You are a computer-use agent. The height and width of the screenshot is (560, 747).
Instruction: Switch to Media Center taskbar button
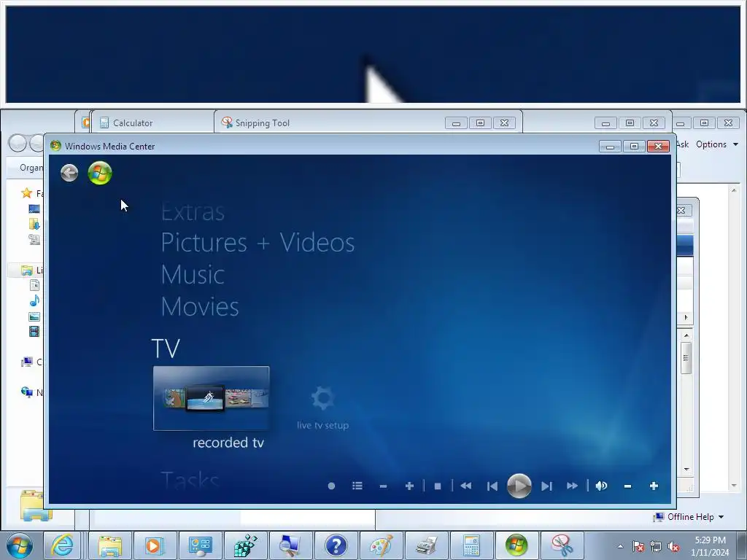tap(517, 545)
